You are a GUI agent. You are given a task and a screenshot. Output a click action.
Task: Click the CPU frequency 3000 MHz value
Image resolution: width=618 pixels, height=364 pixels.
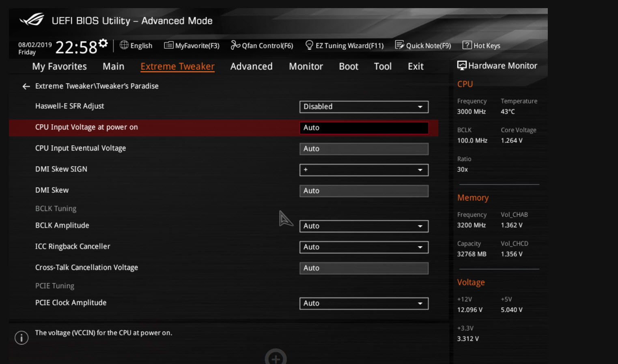(x=472, y=112)
